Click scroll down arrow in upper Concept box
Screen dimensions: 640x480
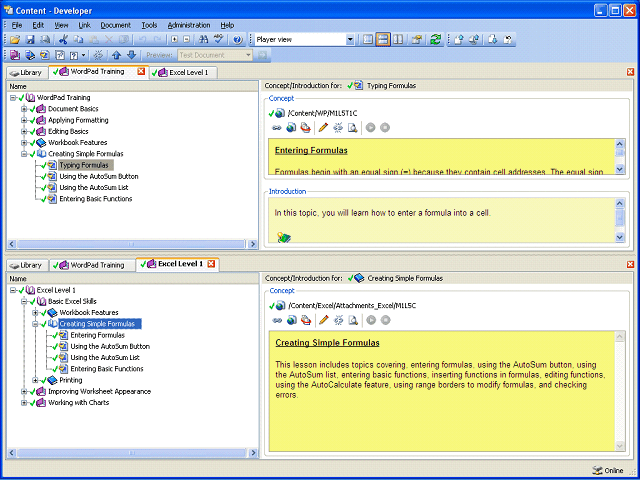620,169
